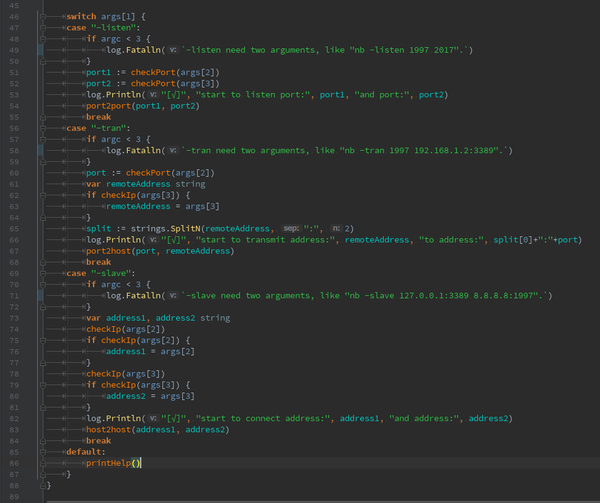600x503 pixels.
Task: Toggle the fold end marker beside break on line 55
Action: click(43, 117)
